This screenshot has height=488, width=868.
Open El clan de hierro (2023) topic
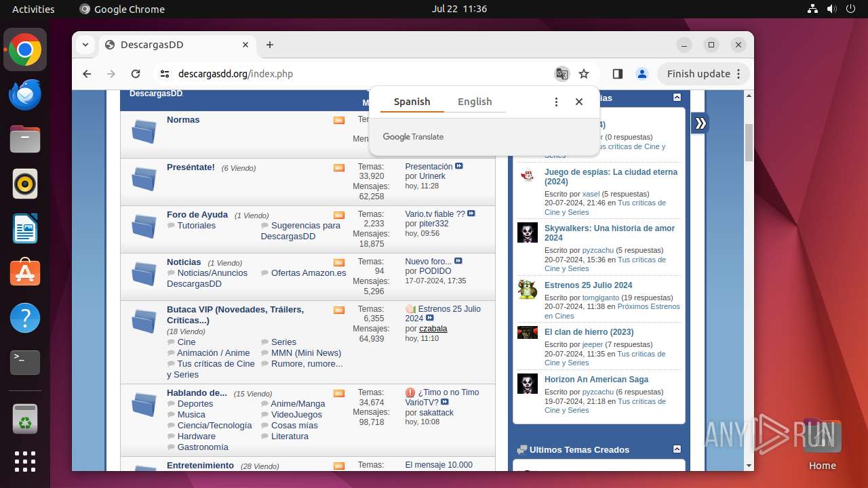589,332
